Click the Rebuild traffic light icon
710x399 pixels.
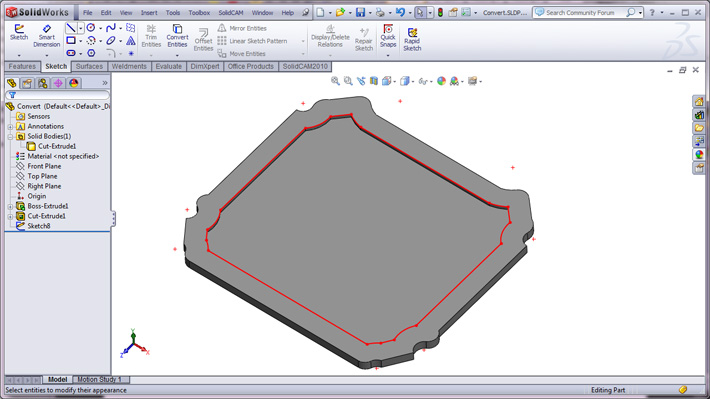pos(440,13)
